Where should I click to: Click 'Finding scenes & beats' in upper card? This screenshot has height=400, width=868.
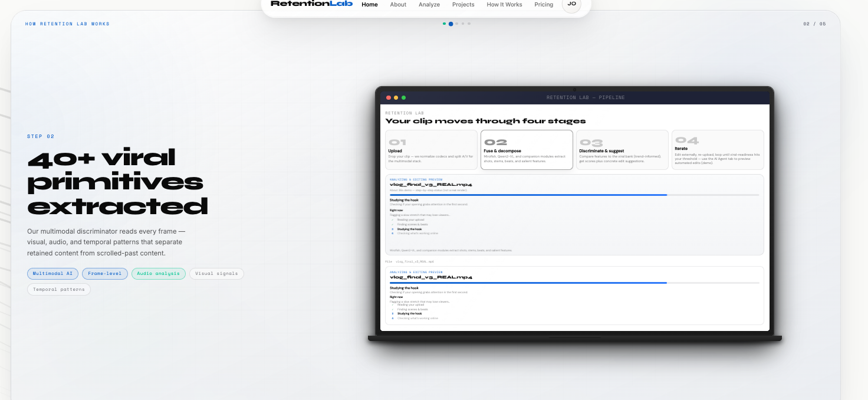(413, 224)
